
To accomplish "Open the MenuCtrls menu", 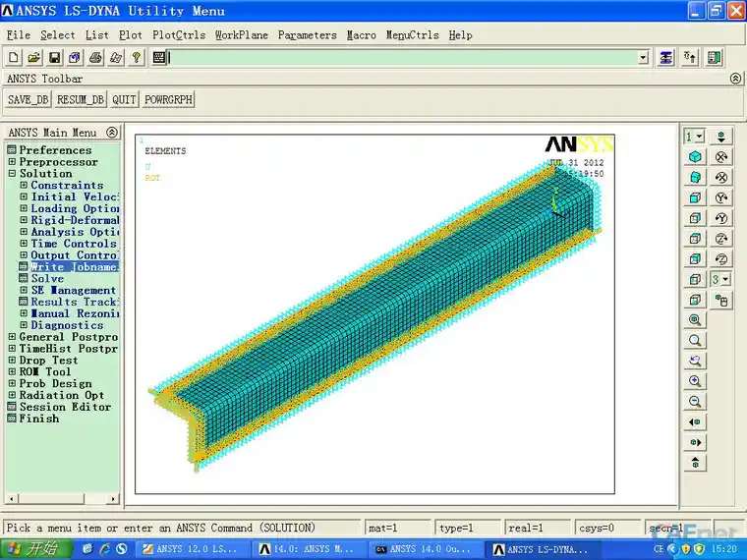I will click(x=412, y=35).
